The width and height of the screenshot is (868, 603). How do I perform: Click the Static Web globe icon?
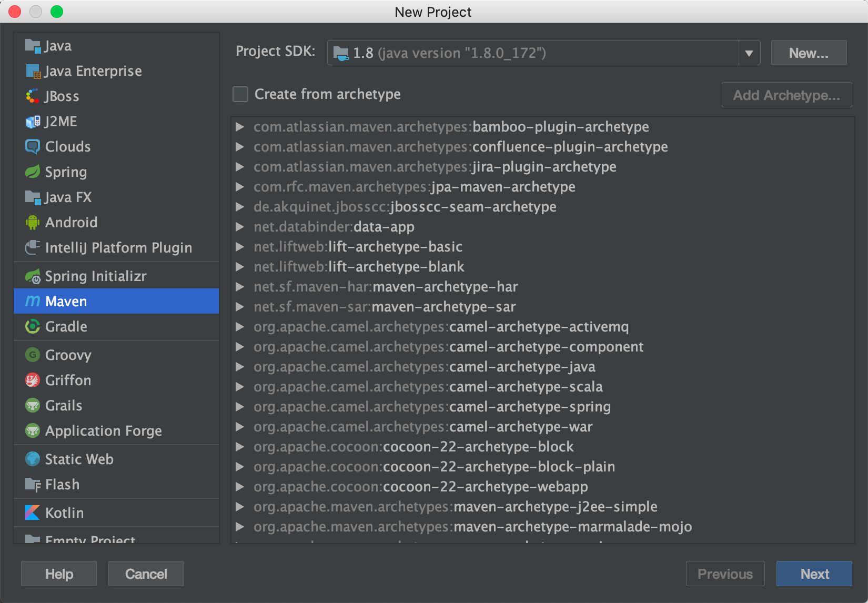point(33,459)
